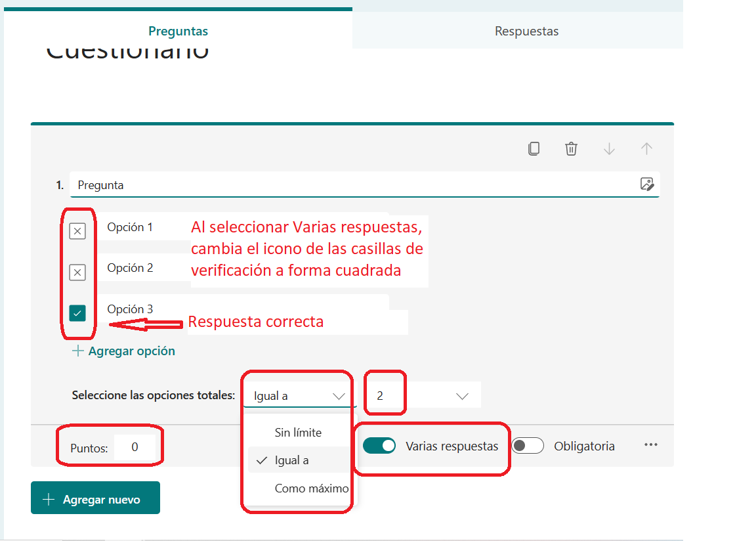Disable the Varias respuestas toggle

(379, 446)
